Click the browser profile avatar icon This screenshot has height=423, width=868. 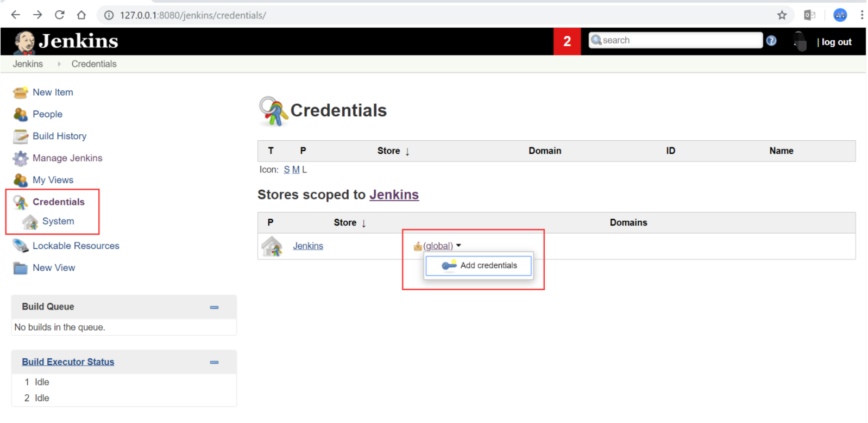(840, 15)
